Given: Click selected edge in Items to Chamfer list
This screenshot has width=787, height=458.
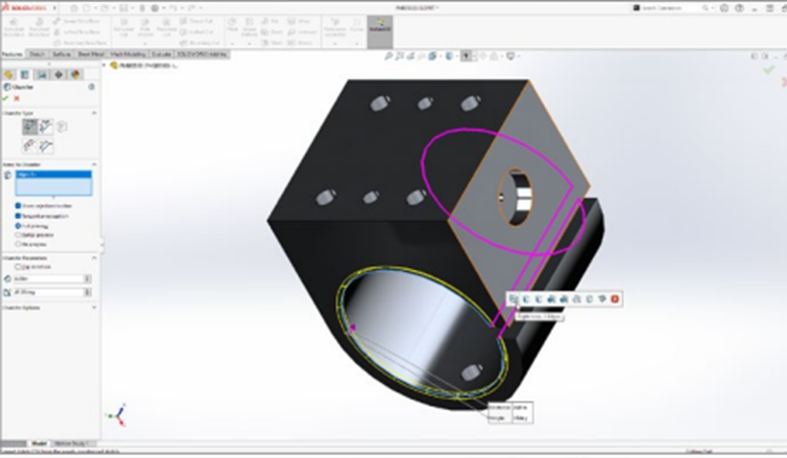Looking at the screenshot, I should (x=53, y=175).
